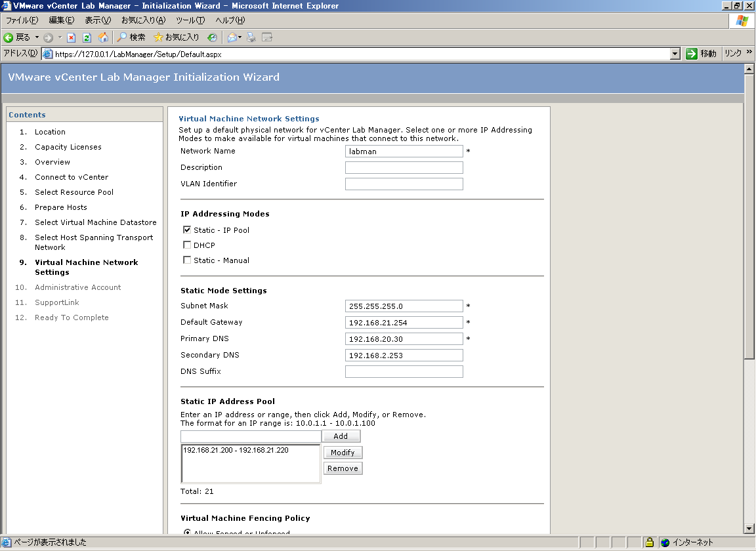The width and height of the screenshot is (756, 551).
Task: Click the Subnet Mask field
Action: [x=404, y=306]
